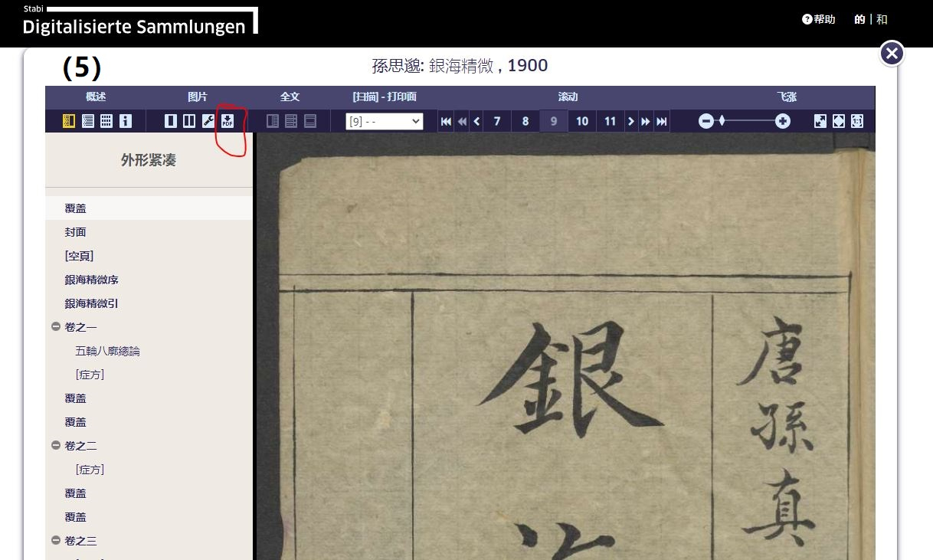Click the zoom in plus button
Screen dimensions: 933x560
782,121
